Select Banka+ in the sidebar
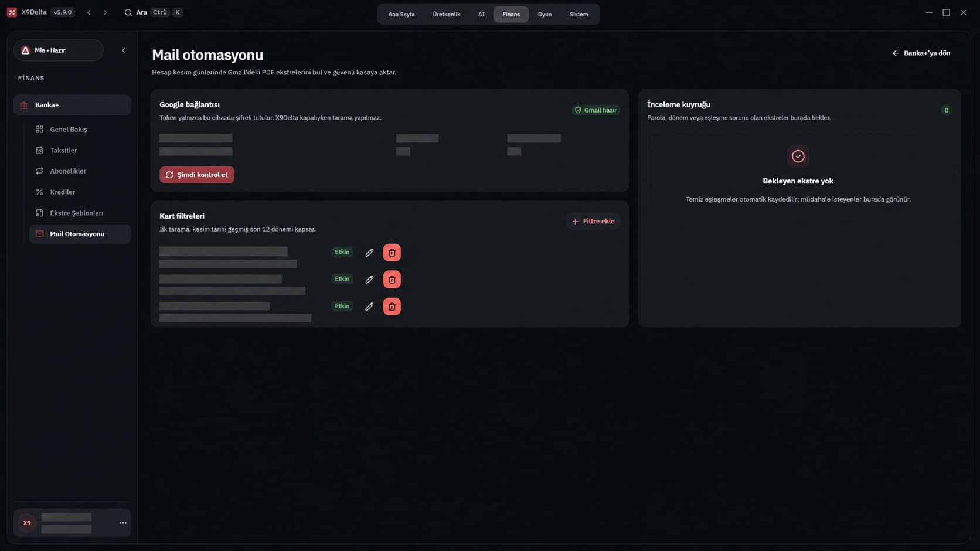Image resolution: width=980 pixels, height=551 pixels. 72,105
